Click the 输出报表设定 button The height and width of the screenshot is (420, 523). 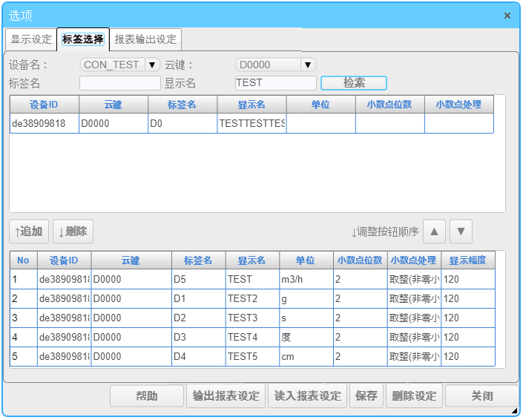(226, 396)
